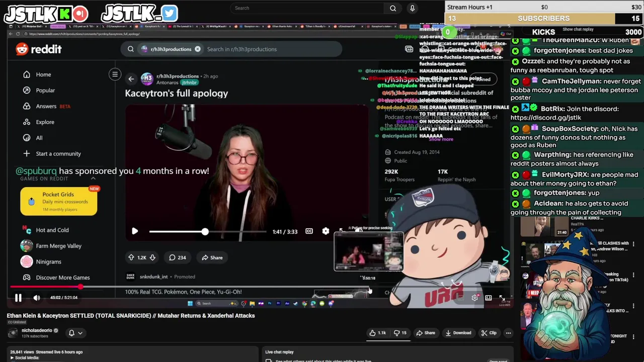Open the video's more actions menu
Screen dimensions: 644x362
[508, 333]
